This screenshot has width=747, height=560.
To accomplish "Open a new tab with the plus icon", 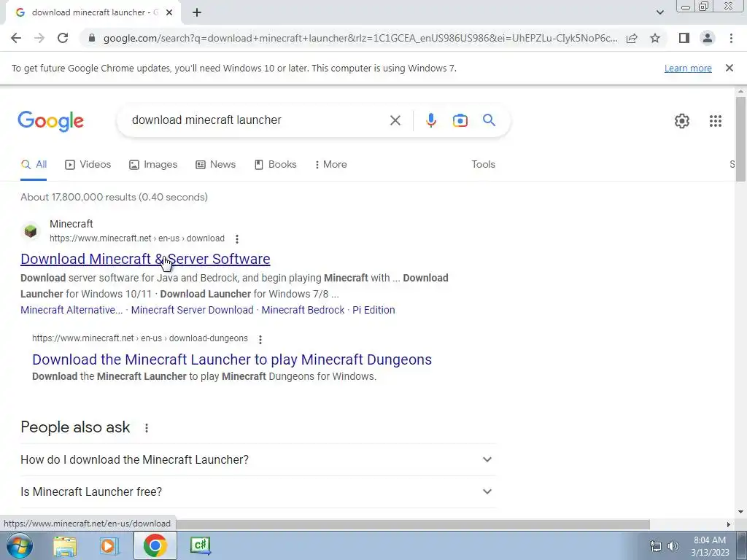I will [197, 12].
